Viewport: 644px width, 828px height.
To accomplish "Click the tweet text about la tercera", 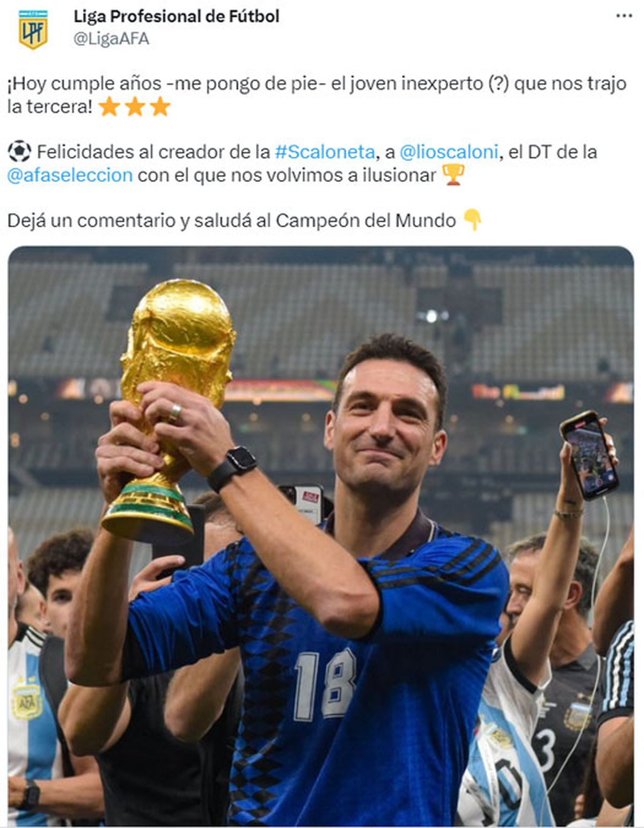I will coord(317,95).
